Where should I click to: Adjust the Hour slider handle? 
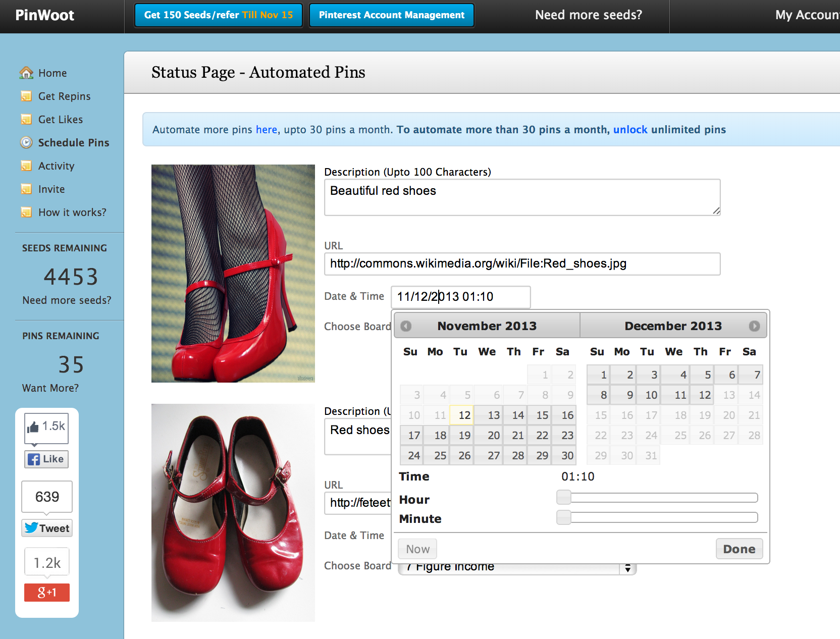tap(564, 498)
